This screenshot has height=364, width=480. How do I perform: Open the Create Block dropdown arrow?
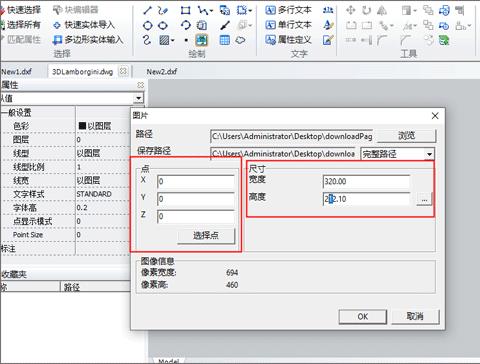point(250,11)
